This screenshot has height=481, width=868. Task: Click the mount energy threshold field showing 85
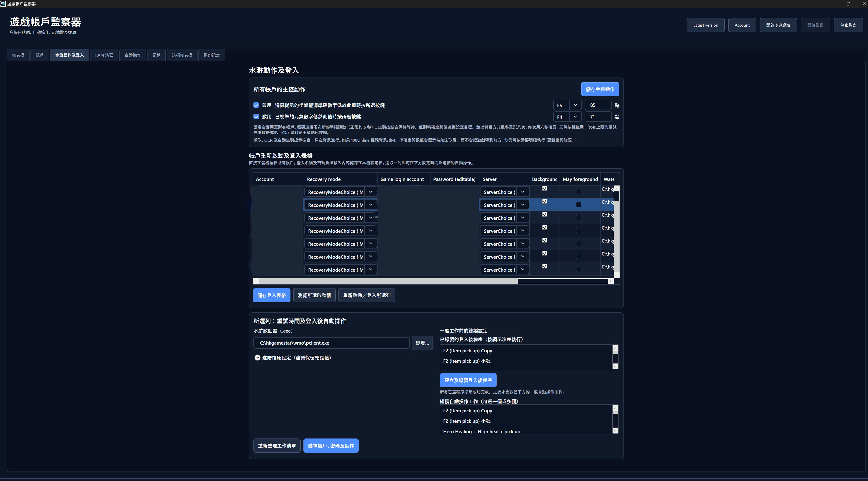tap(598, 105)
